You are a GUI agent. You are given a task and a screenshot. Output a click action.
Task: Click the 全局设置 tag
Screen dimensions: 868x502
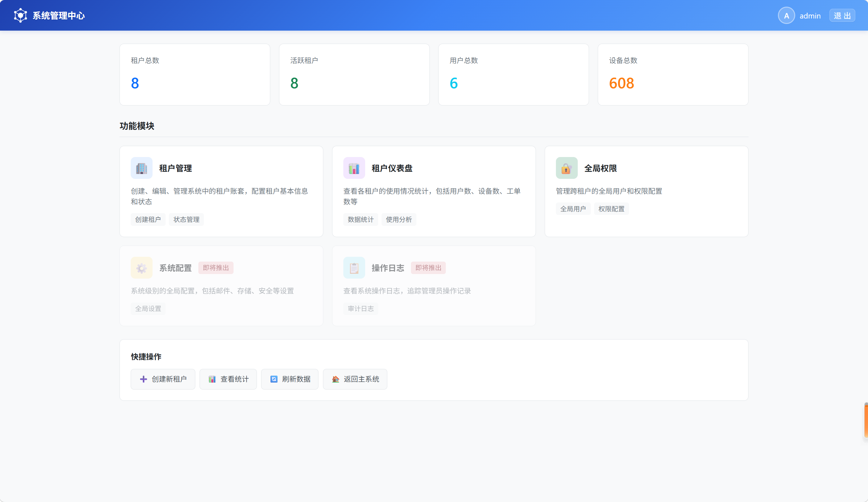pos(148,309)
